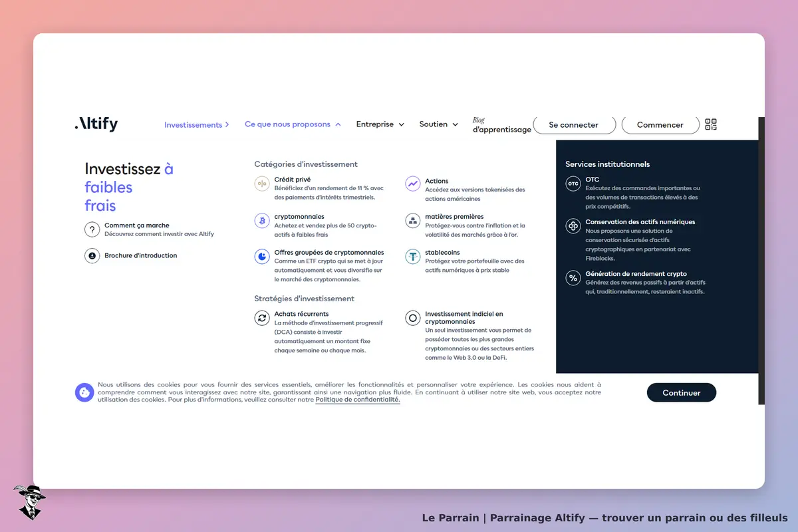Click the matières premières gold bars icon

pos(413,220)
